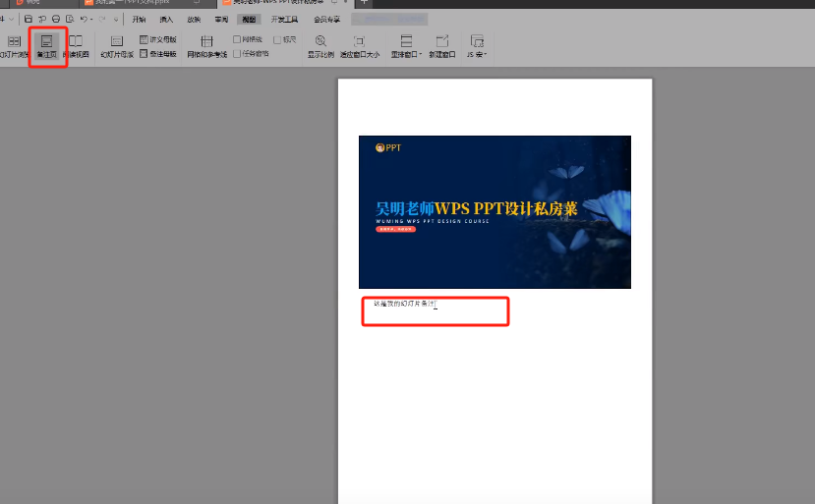Open Zoom ratio dialog (显示比例)
The width and height of the screenshot is (815, 504).
tap(320, 46)
